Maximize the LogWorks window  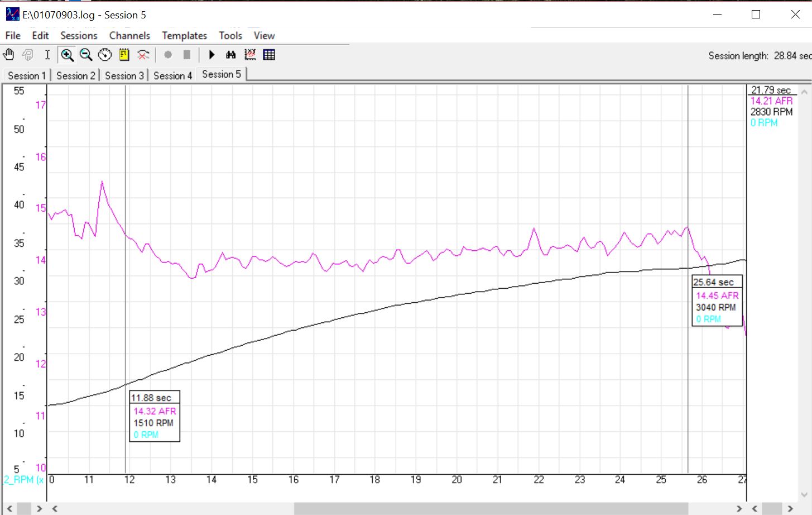(x=756, y=15)
